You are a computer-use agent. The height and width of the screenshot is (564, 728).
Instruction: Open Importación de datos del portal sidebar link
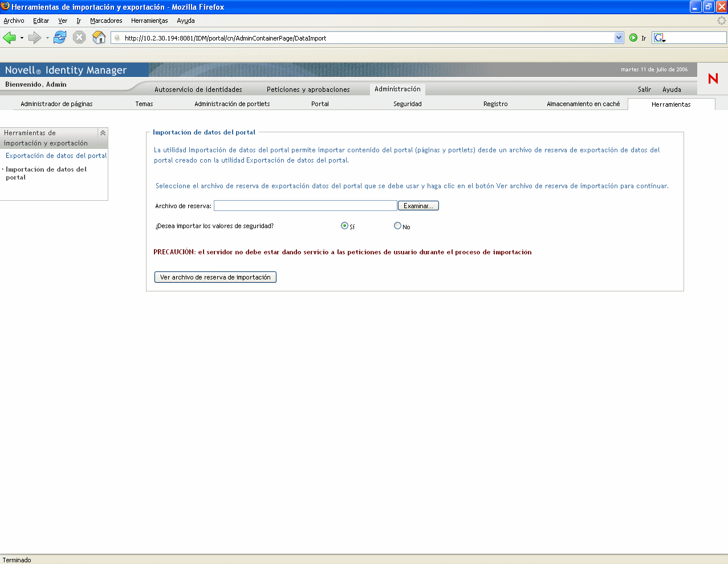click(46, 173)
